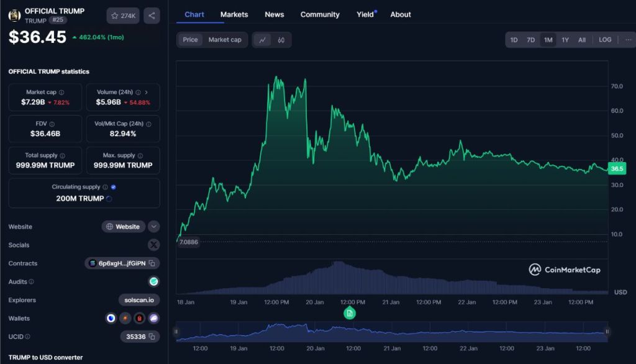Enable logarithmic scale with LOG
Screen dimensions: 636x364
604,39
